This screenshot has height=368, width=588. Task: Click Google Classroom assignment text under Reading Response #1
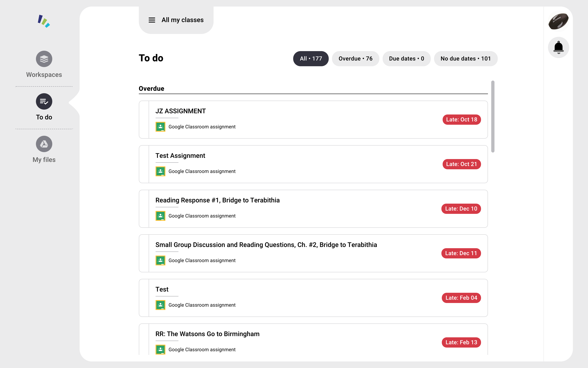coord(202,216)
